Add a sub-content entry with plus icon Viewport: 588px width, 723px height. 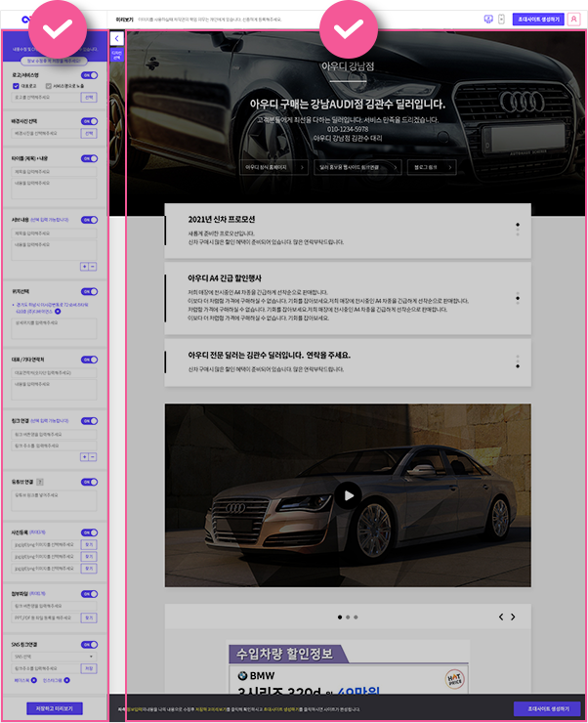pos(84,267)
